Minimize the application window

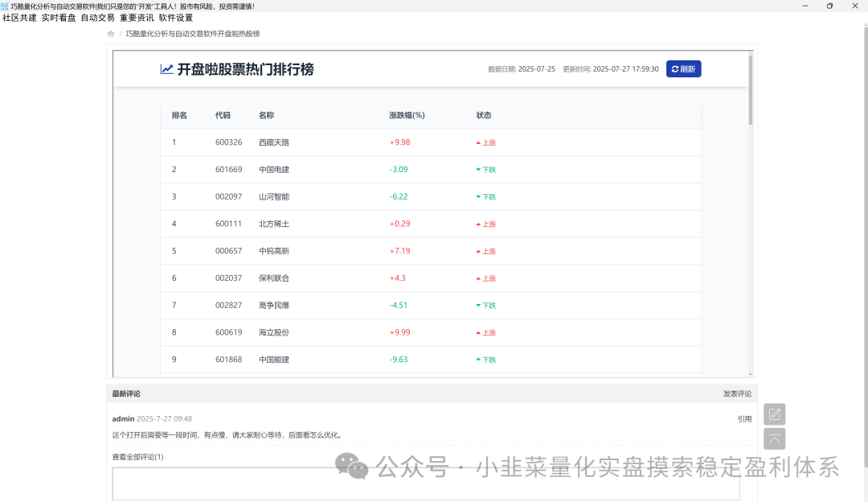pyautogui.click(x=805, y=6)
